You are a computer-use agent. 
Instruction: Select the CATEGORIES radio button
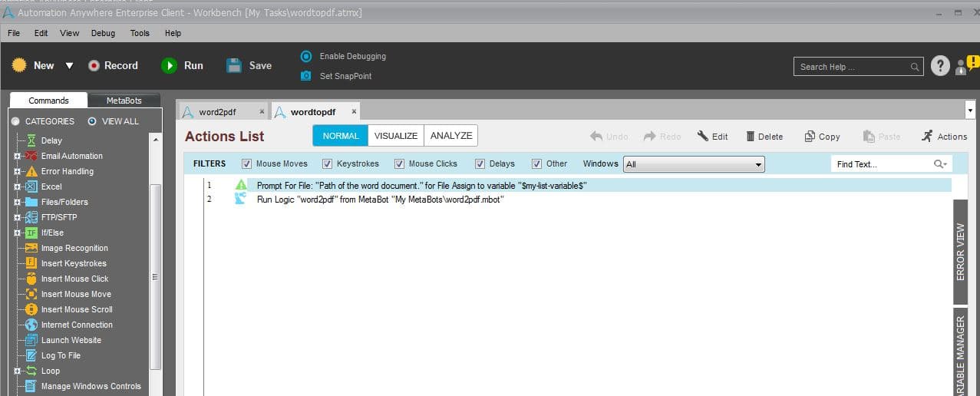(x=15, y=121)
